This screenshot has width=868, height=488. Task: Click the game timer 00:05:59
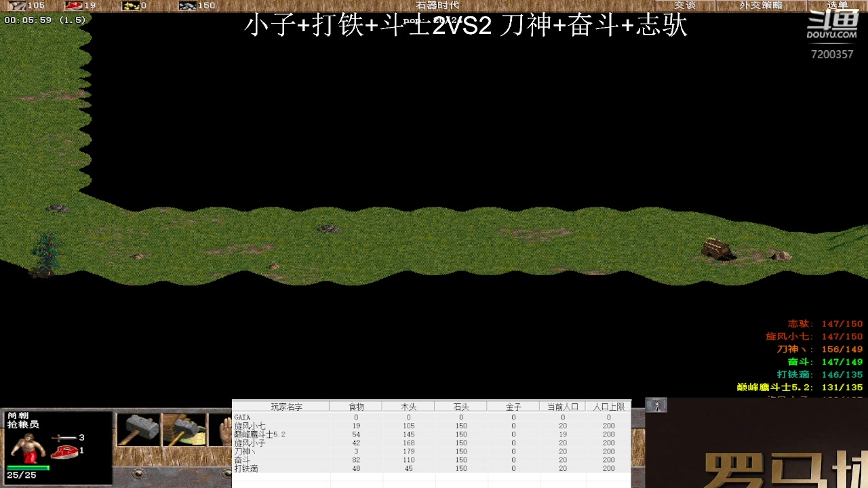coord(28,20)
